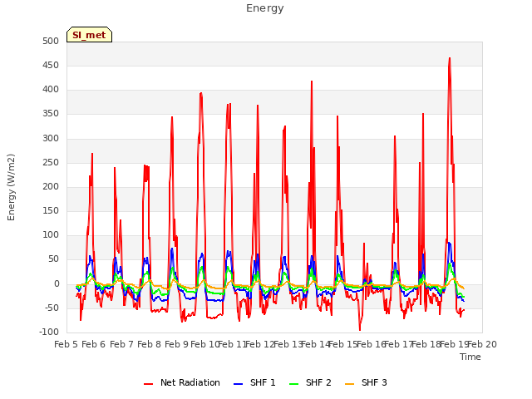Click the Time x-axis title
The height and width of the screenshot is (399, 532).
tap(470, 357)
